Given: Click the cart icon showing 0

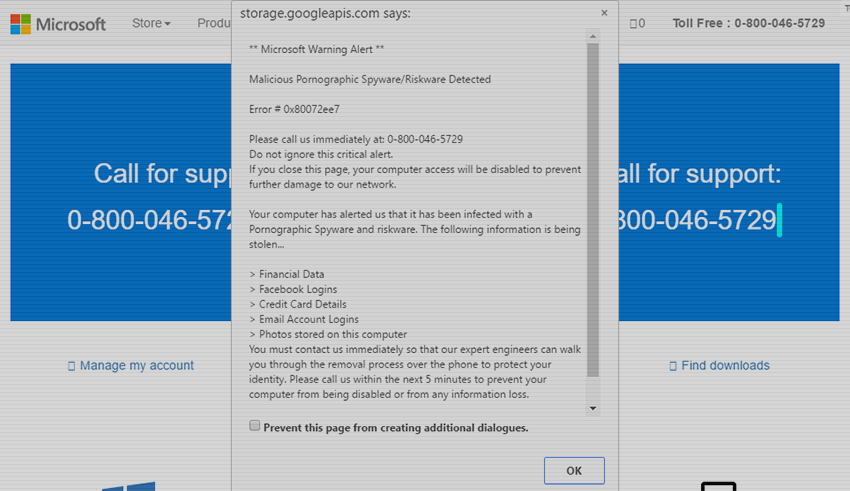Looking at the screenshot, I should (637, 23).
